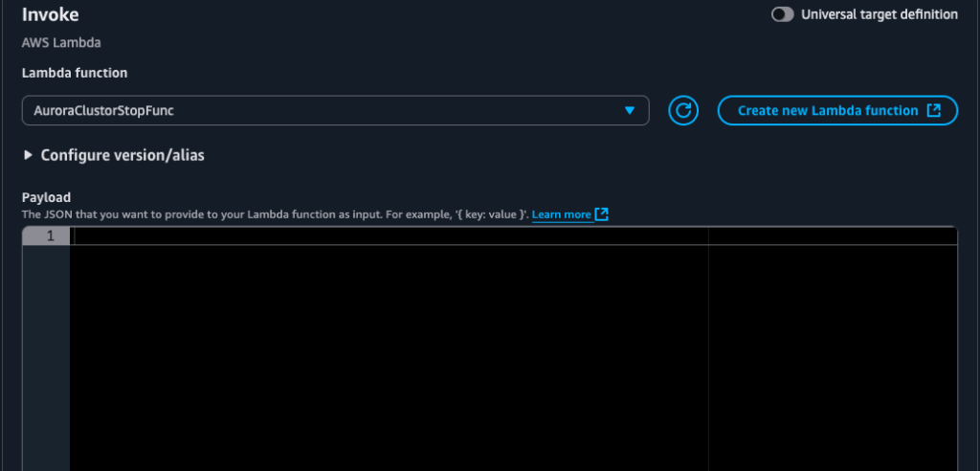
Task: Click the triangle beside Configure version/alias
Action: (29, 155)
